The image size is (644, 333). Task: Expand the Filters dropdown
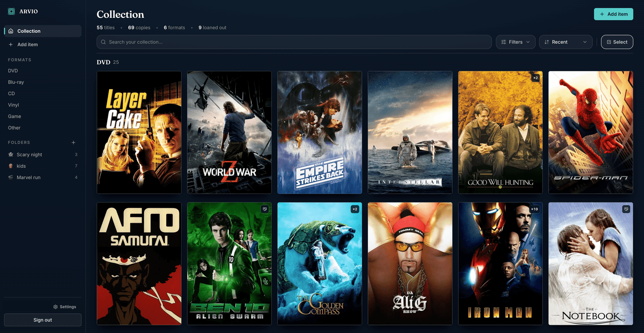point(516,42)
